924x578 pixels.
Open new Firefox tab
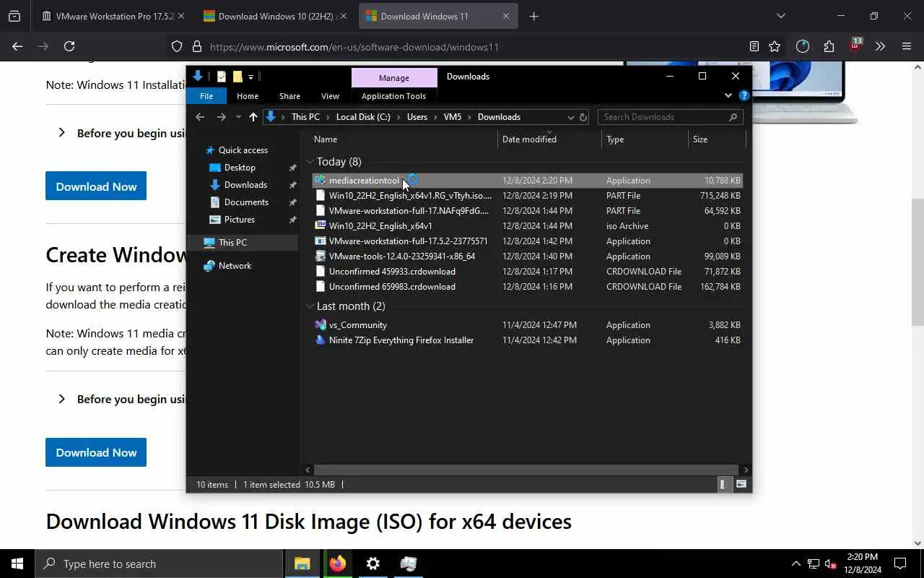pos(533,16)
